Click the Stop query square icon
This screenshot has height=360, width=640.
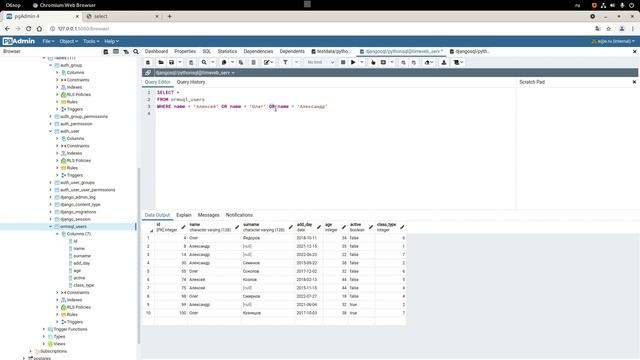point(343,62)
